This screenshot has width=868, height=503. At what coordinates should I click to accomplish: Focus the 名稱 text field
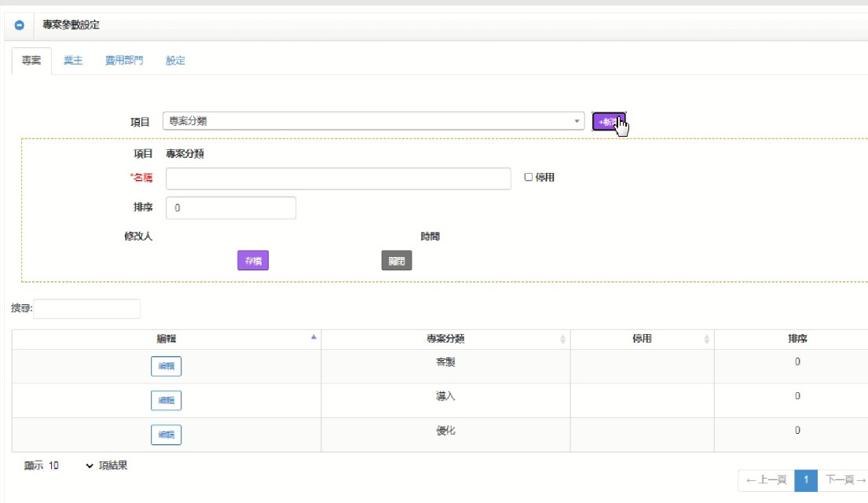[338, 178]
